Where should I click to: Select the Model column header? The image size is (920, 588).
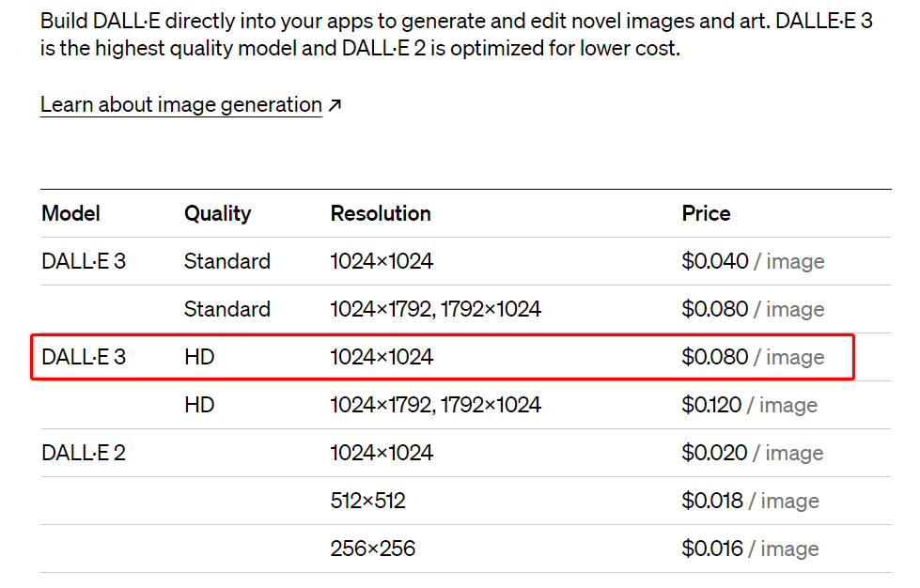point(71,213)
